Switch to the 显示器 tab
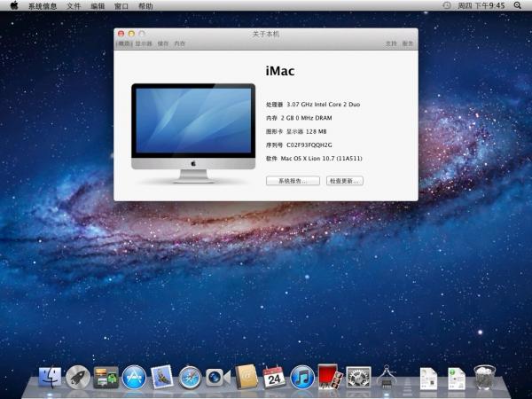The image size is (532, 399). coord(144,43)
